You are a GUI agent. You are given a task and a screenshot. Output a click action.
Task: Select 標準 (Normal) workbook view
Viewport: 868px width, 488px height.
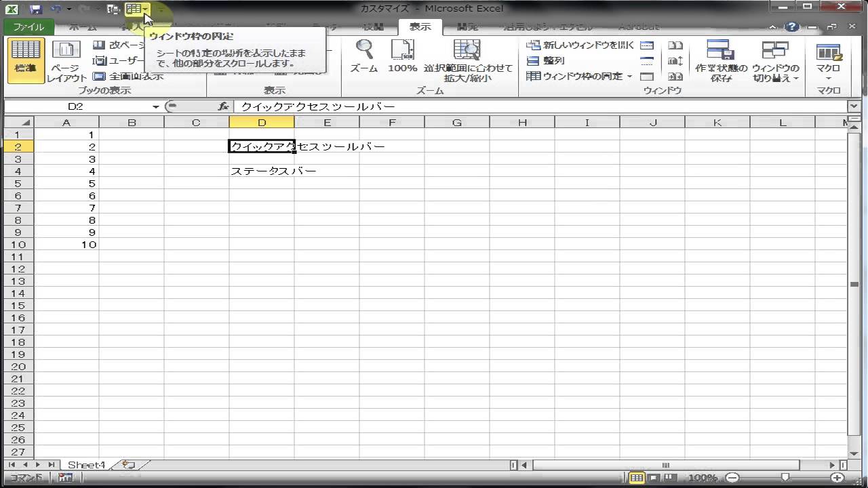(26, 60)
